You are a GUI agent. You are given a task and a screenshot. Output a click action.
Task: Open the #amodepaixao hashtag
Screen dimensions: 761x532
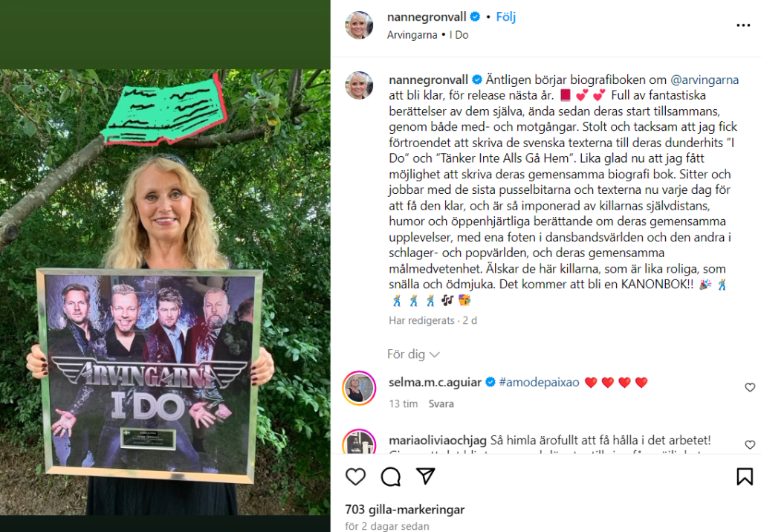point(539,383)
